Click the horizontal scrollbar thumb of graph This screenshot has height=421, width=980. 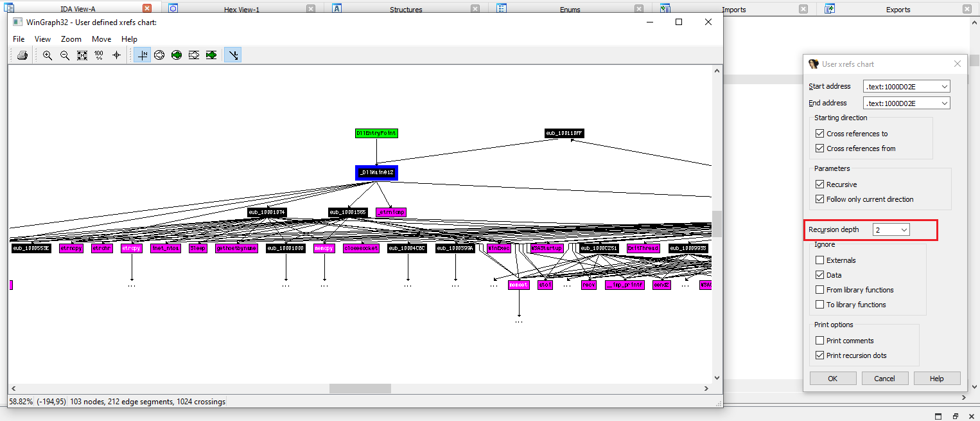[360, 389]
